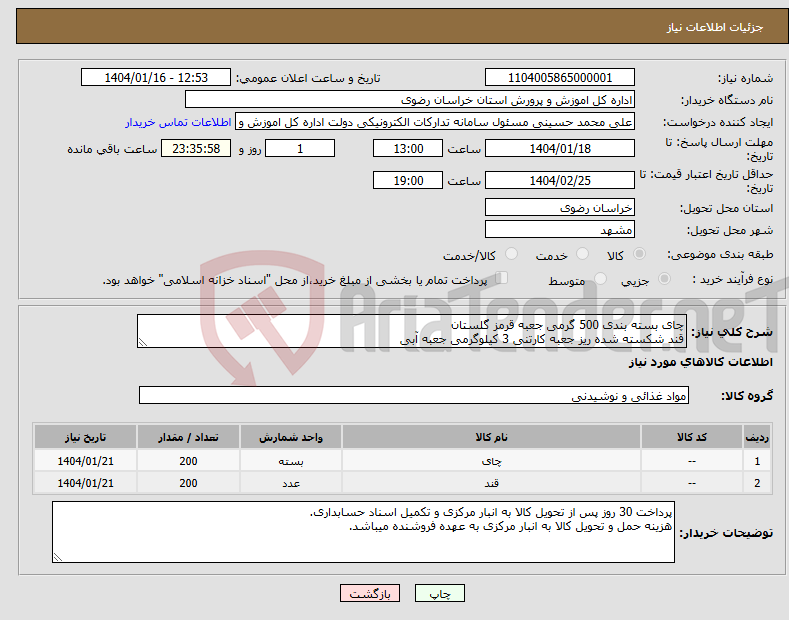Click the date 1404/01/21 in the قند row
789x620 pixels.
tap(86, 483)
